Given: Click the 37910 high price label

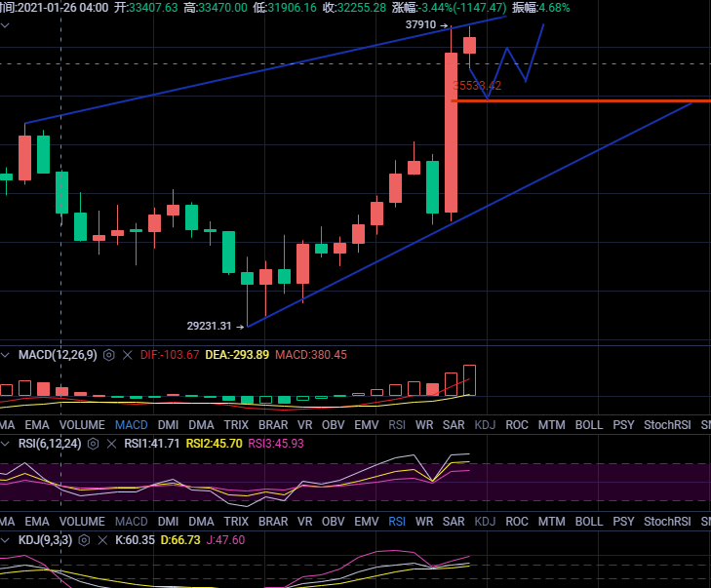Looking at the screenshot, I should click(x=420, y=24).
